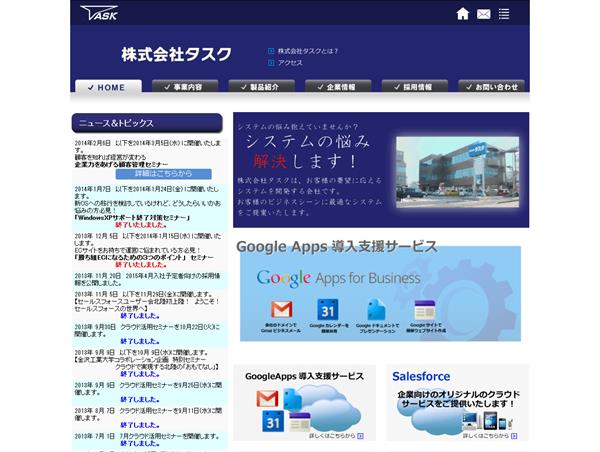Click the 株式会社タスク company title
Screen dimensions: 600x452
(x=176, y=54)
